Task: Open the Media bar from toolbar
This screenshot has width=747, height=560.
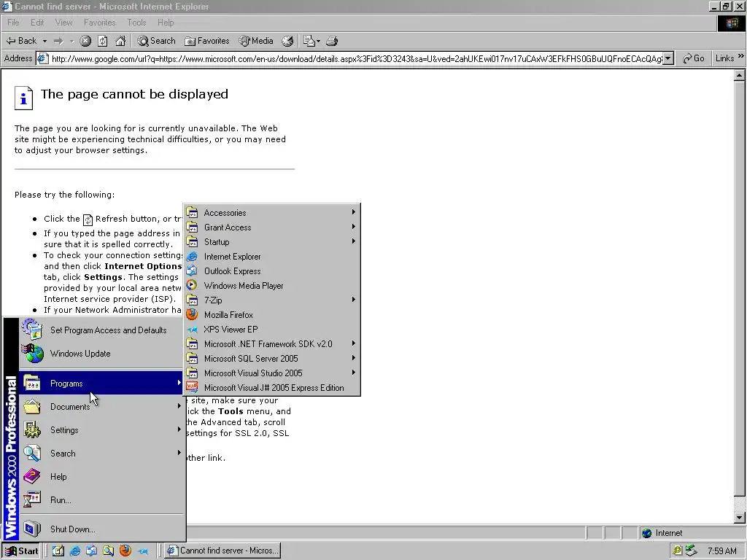Action: click(x=256, y=41)
